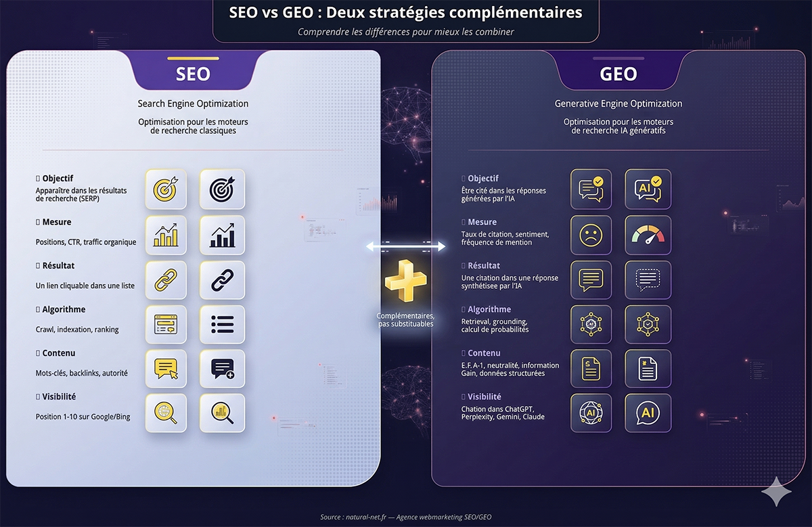Click the double-headed arrow between panels
Screen dimensions: 812x527
click(406, 247)
